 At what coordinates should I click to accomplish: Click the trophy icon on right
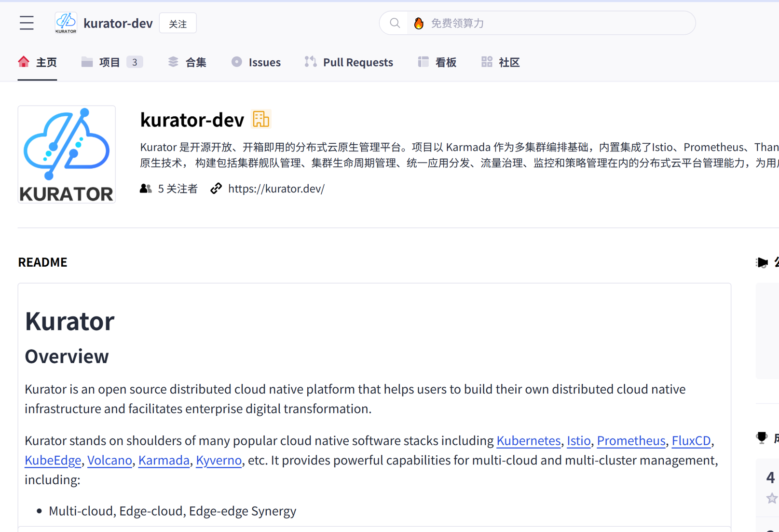(762, 437)
